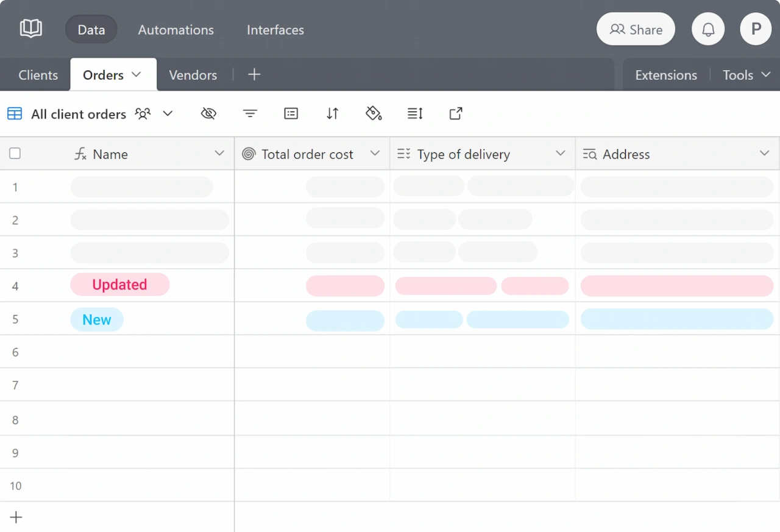
Task: Expand the Name column dropdown
Action: tap(219, 154)
